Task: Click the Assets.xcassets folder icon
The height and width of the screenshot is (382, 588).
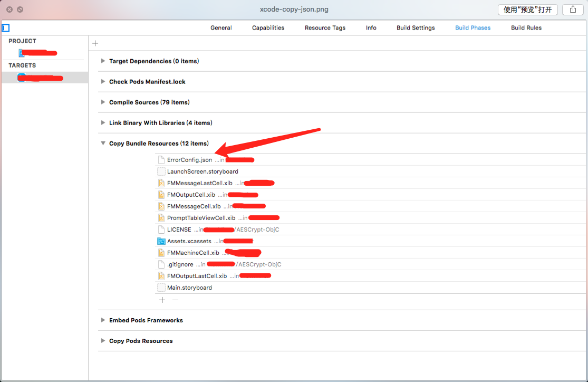Action: point(161,241)
